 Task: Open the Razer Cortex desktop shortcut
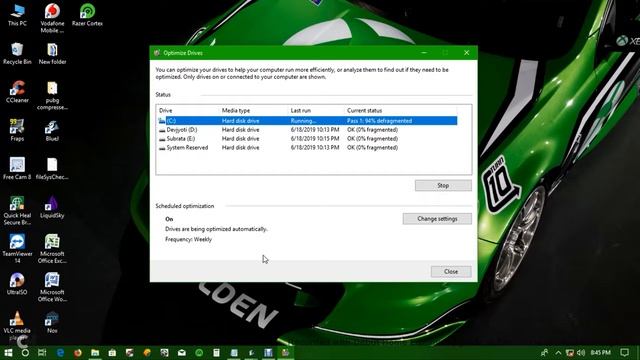[x=87, y=15]
